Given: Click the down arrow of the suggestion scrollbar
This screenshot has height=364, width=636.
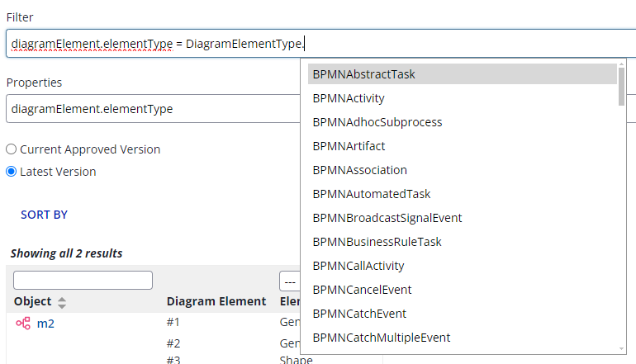Looking at the screenshot, I should [x=621, y=347].
